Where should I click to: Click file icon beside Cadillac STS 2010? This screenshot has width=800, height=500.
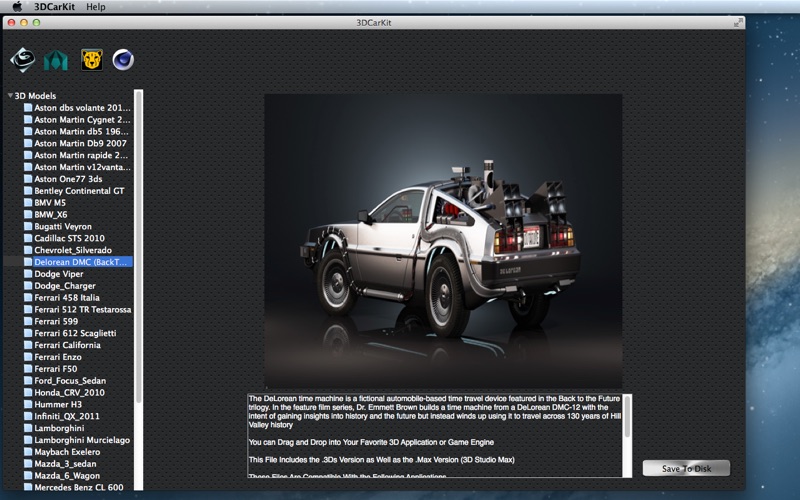[28, 238]
